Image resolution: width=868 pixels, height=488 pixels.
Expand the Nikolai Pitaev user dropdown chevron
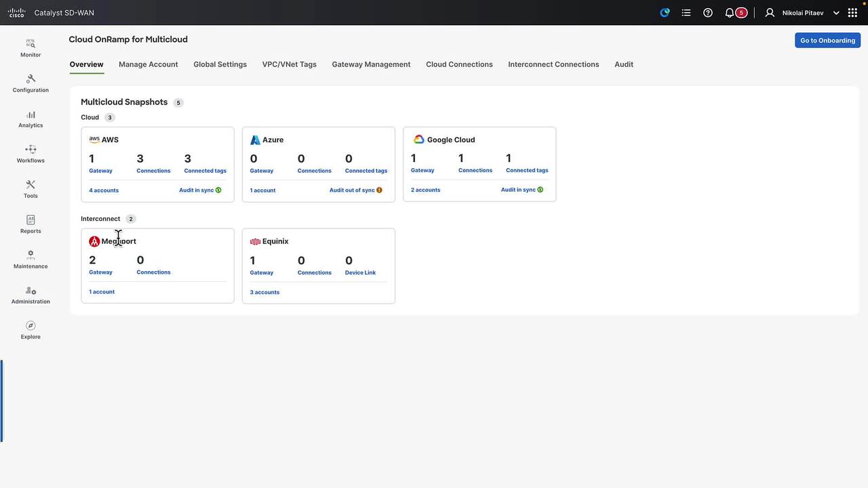coord(836,13)
